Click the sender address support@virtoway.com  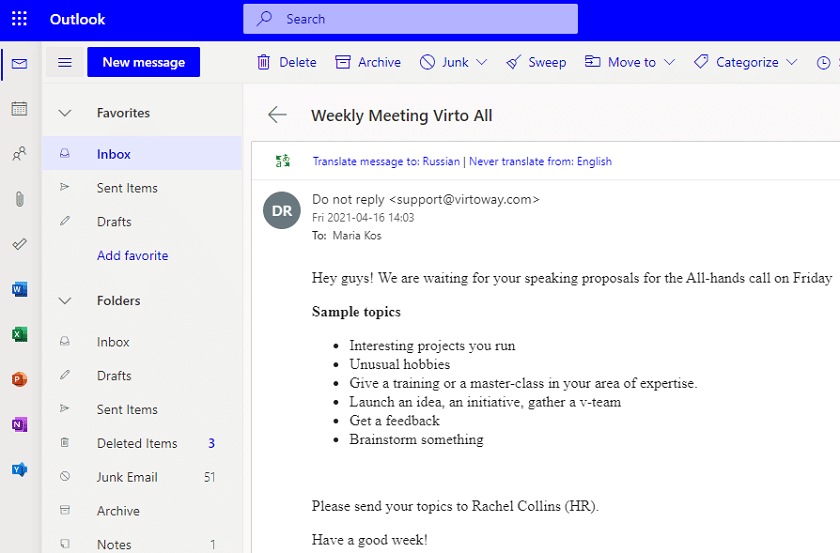[464, 199]
